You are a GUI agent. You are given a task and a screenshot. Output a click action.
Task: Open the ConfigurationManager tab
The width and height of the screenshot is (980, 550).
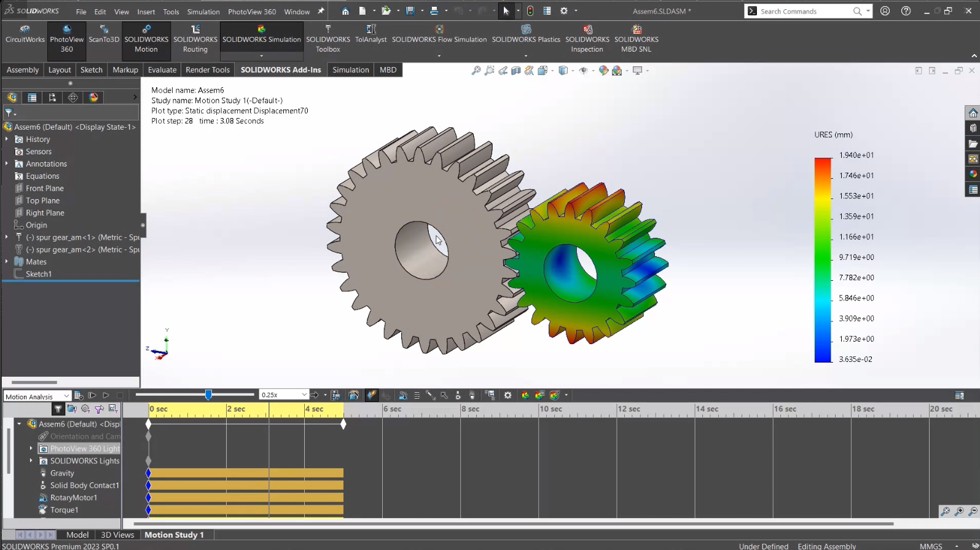(52, 98)
